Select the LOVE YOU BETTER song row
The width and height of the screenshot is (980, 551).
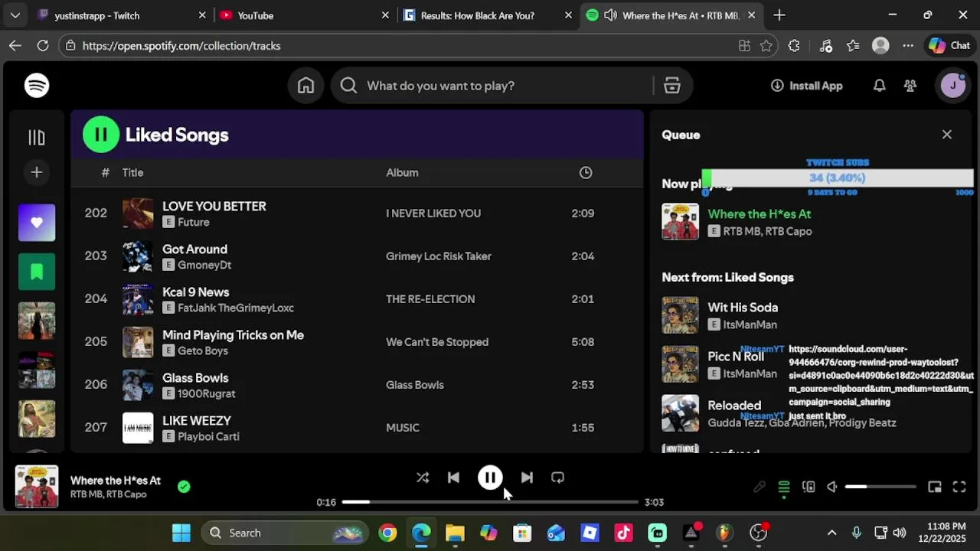pyautogui.click(x=357, y=214)
